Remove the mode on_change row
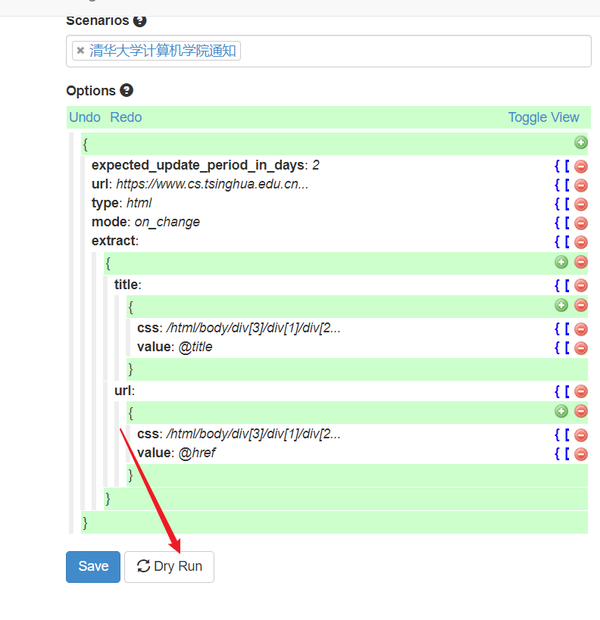 [x=581, y=223]
